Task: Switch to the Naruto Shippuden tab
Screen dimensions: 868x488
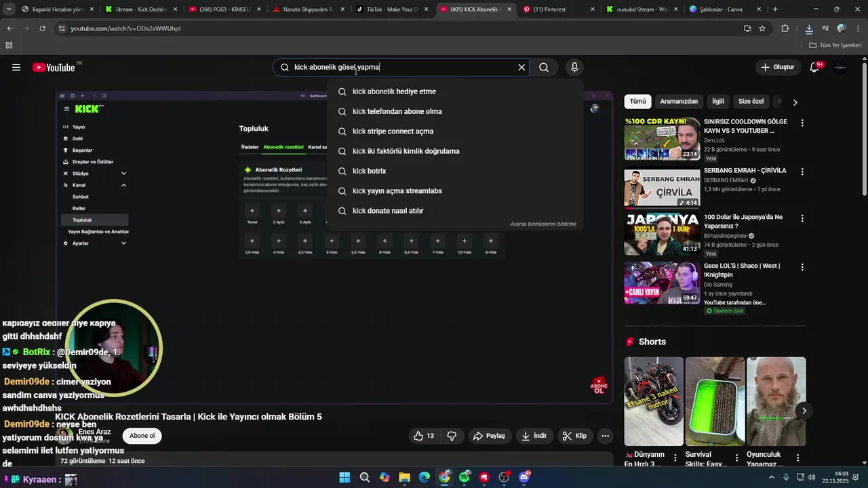Action: pos(307,9)
